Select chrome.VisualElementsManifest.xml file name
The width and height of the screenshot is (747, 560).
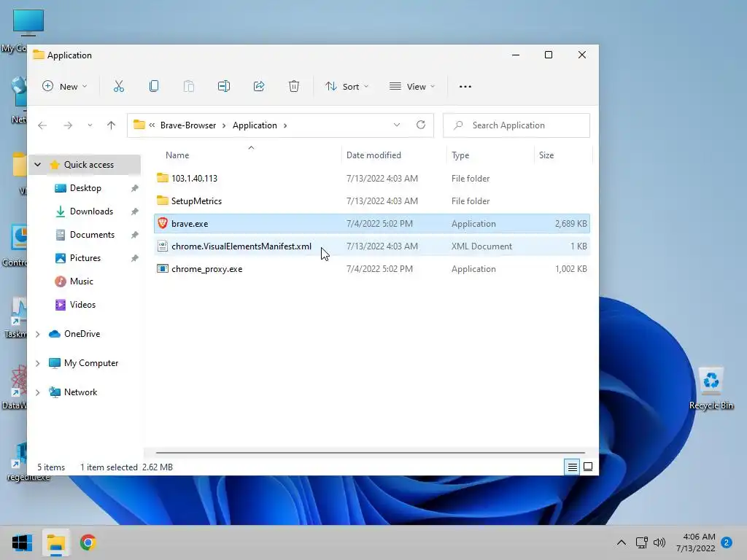pyautogui.click(x=241, y=246)
